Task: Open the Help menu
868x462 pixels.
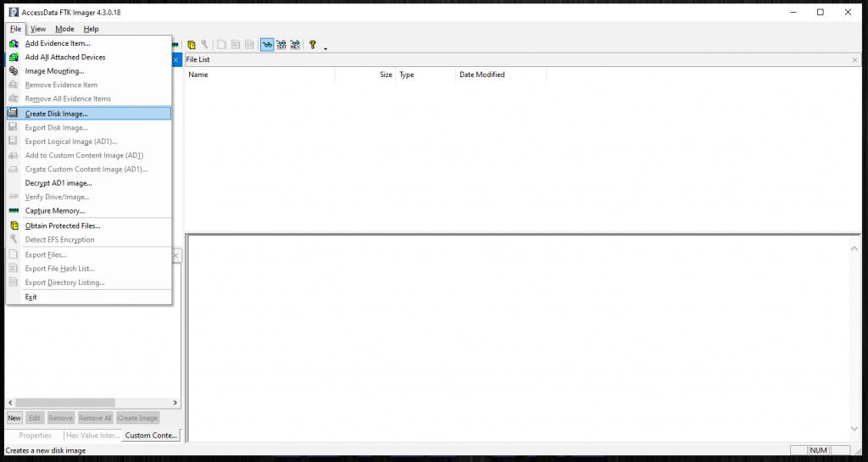Action: 91,29
